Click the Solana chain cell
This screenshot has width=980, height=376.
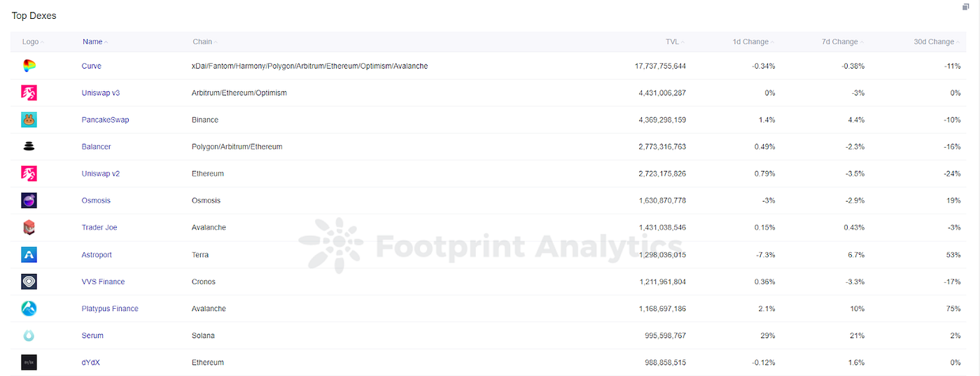(203, 335)
